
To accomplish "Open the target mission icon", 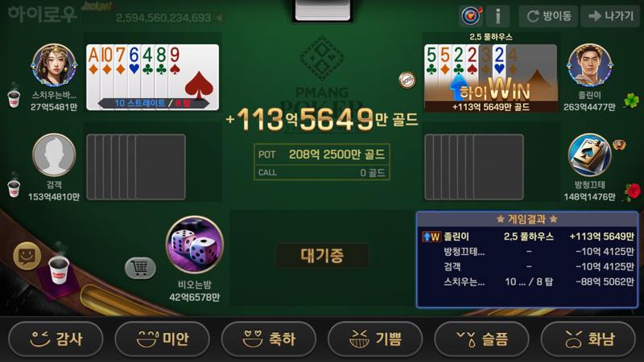I will (x=471, y=16).
